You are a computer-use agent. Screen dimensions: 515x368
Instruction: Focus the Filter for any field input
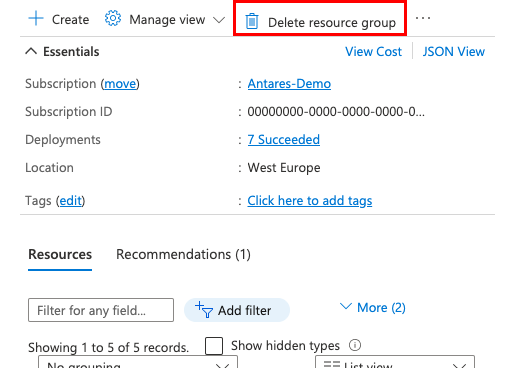pyautogui.click(x=101, y=310)
